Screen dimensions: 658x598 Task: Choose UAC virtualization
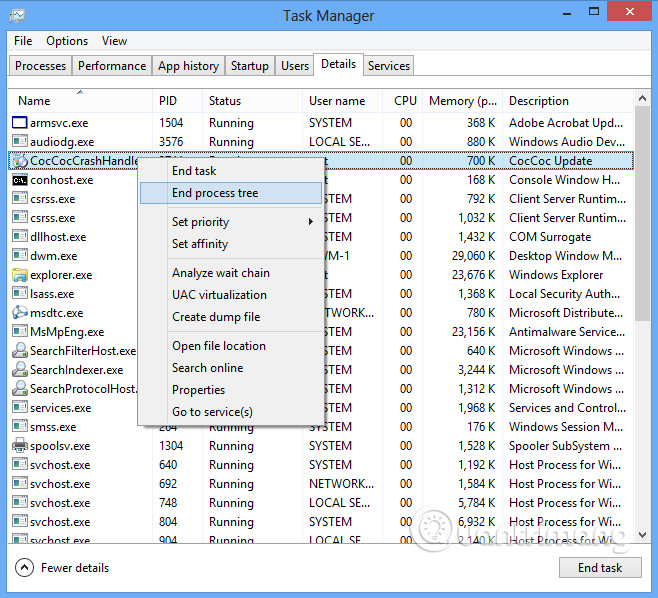pos(231,295)
